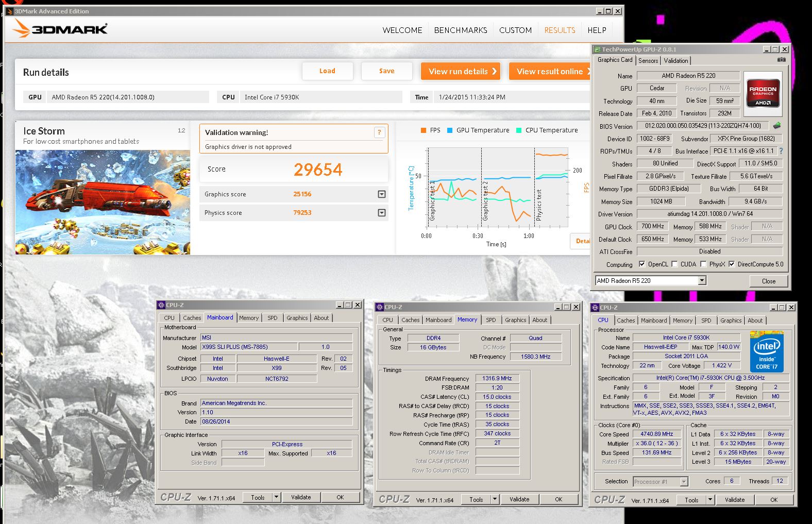Viewport: 812px width, 524px height.
Task: Click the Core Speed value 4740.89 MHz
Action: point(657,434)
